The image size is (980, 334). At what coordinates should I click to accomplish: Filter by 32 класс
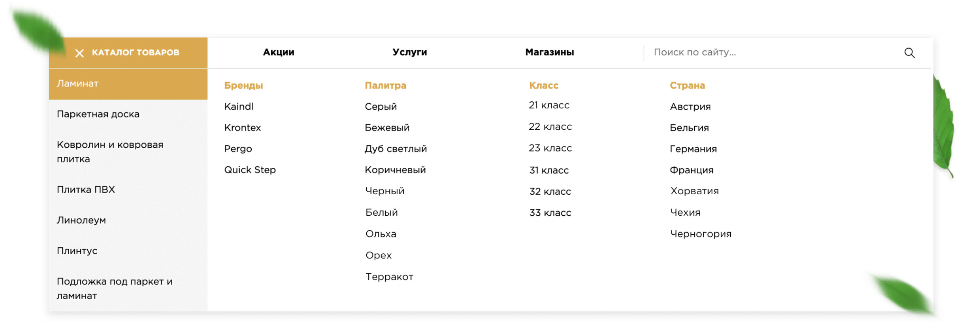click(550, 192)
